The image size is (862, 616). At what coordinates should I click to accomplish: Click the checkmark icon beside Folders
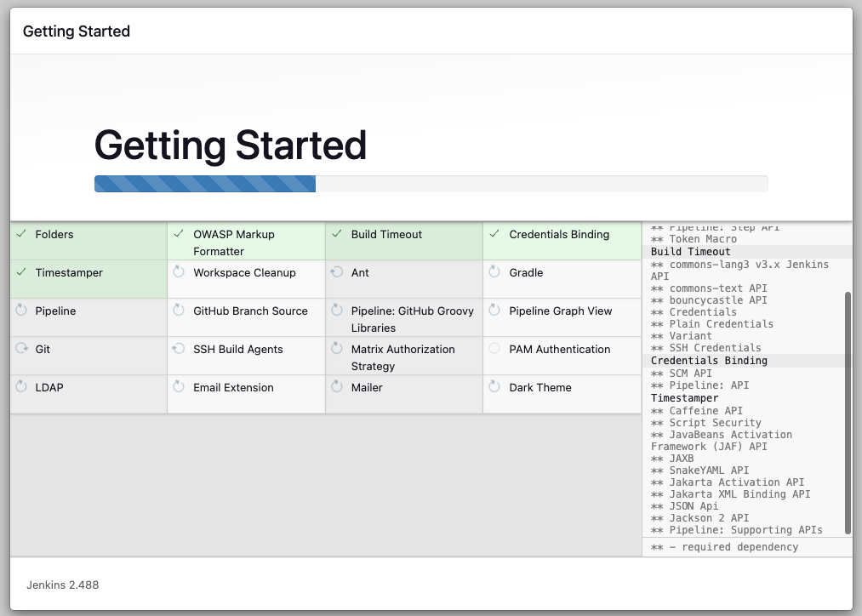pyautogui.click(x=21, y=234)
